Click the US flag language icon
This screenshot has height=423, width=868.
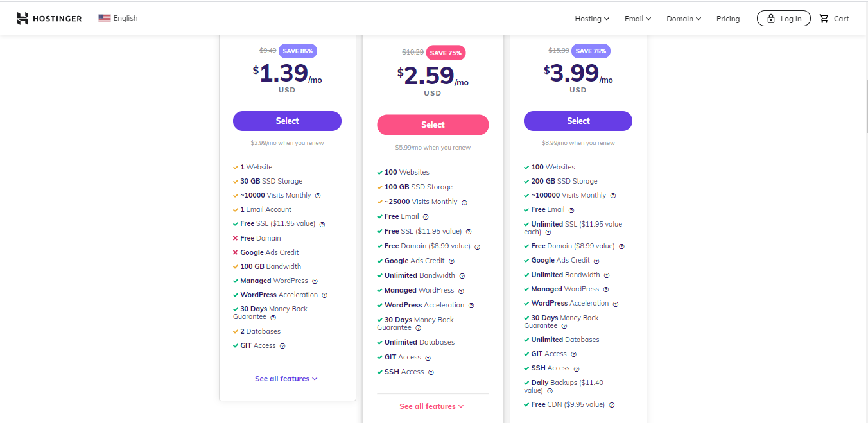tap(105, 19)
